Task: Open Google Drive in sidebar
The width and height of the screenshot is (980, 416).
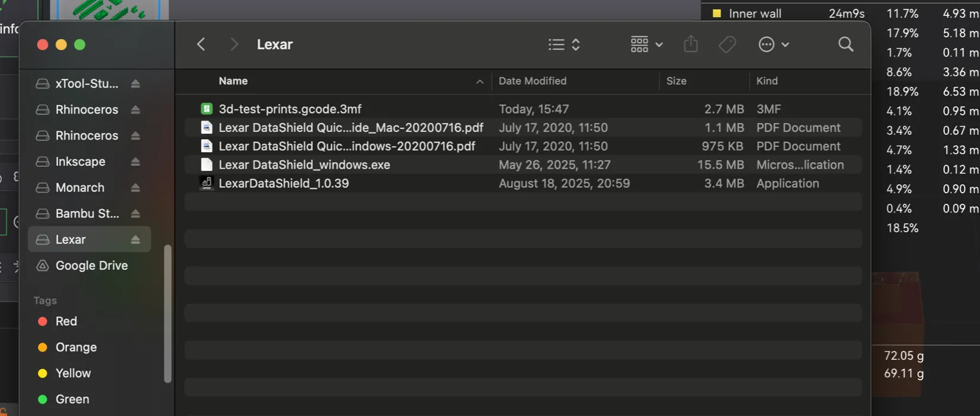Action: pyautogui.click(x=91, y=266)
